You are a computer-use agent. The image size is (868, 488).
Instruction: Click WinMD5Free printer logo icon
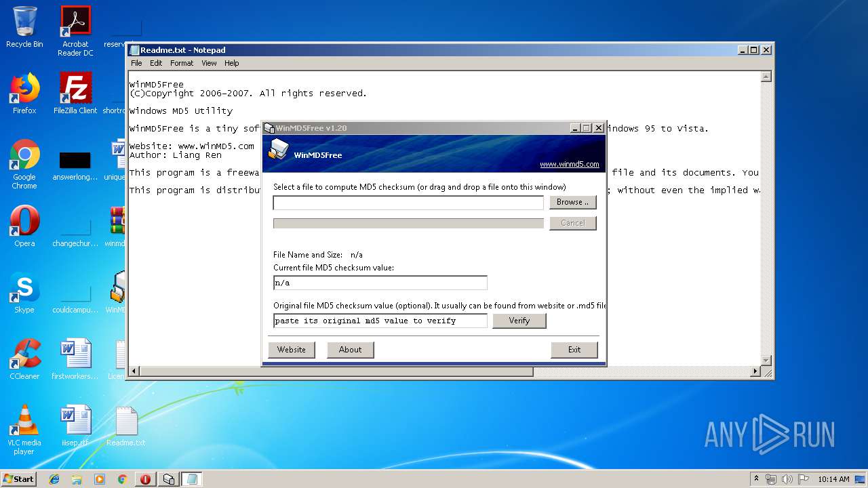click(279, 148)
